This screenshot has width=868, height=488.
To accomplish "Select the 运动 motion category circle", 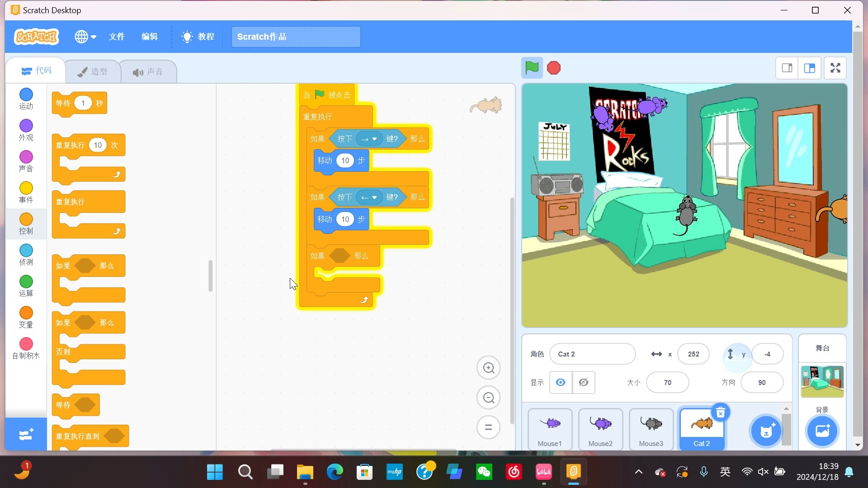I will pyautogui.click(x=26, y=94).
